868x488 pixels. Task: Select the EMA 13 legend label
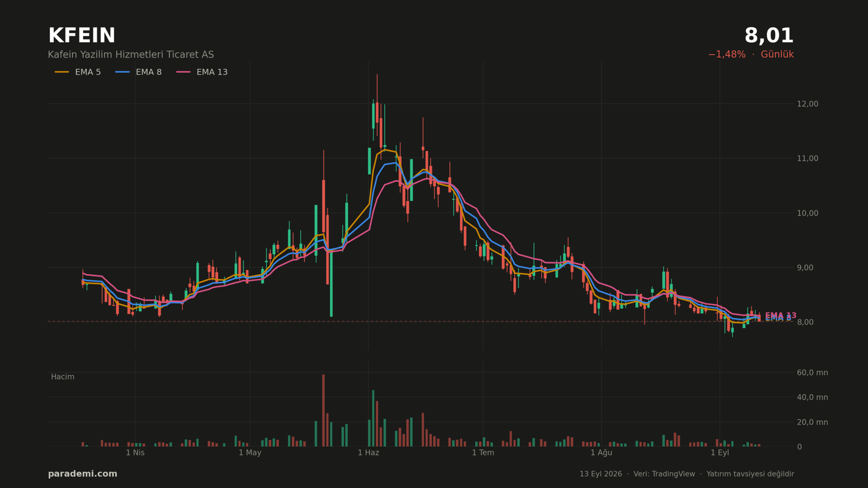[x=212, y=72]
